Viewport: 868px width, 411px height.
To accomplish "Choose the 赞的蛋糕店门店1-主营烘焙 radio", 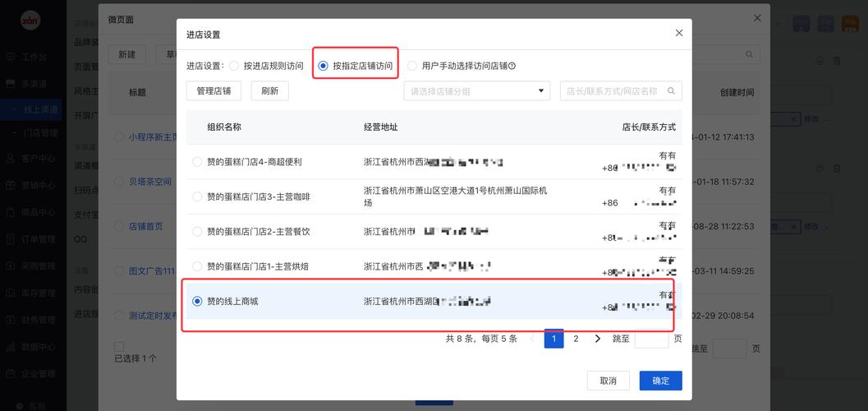I will [197, 266].
